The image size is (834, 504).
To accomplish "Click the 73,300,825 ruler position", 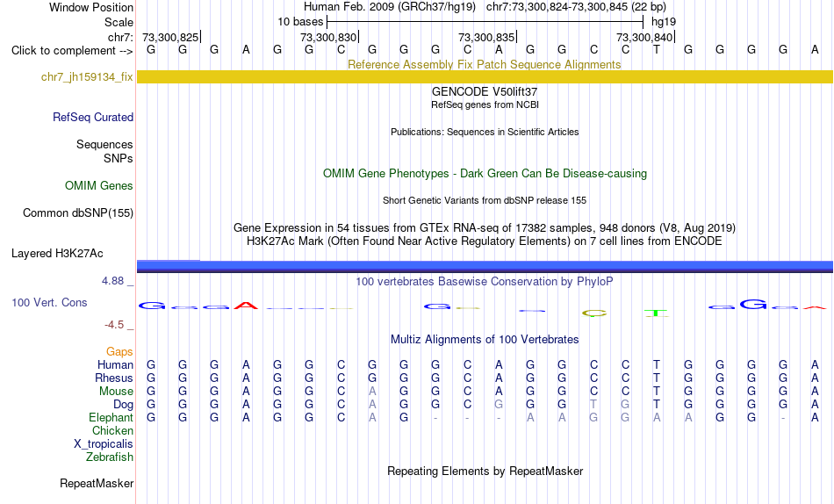I will click(x=170, y=37).
